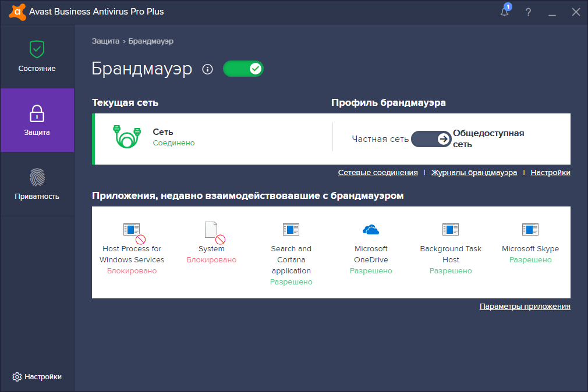Click Брандмауэр breadcrumb text
This screenshot has height=392, width=588.
tap(151, 41)
